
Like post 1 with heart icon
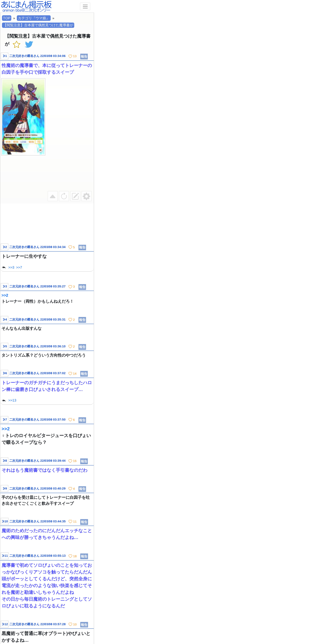point(70,56)
